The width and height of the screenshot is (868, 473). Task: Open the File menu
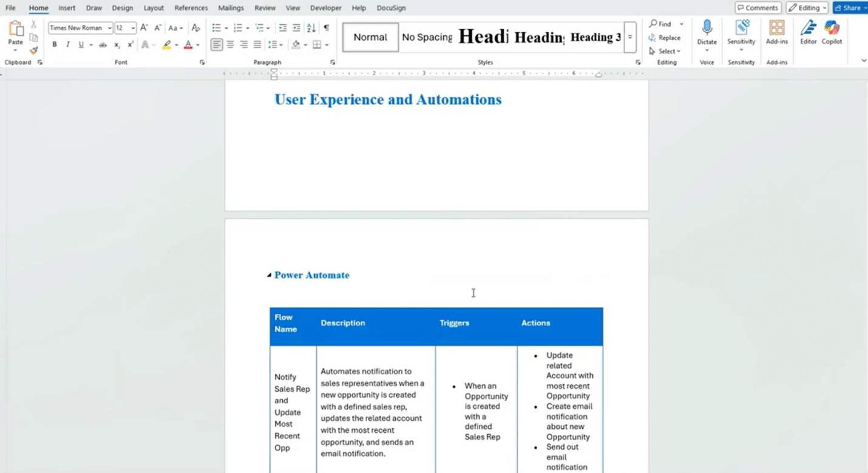(10, 8)
